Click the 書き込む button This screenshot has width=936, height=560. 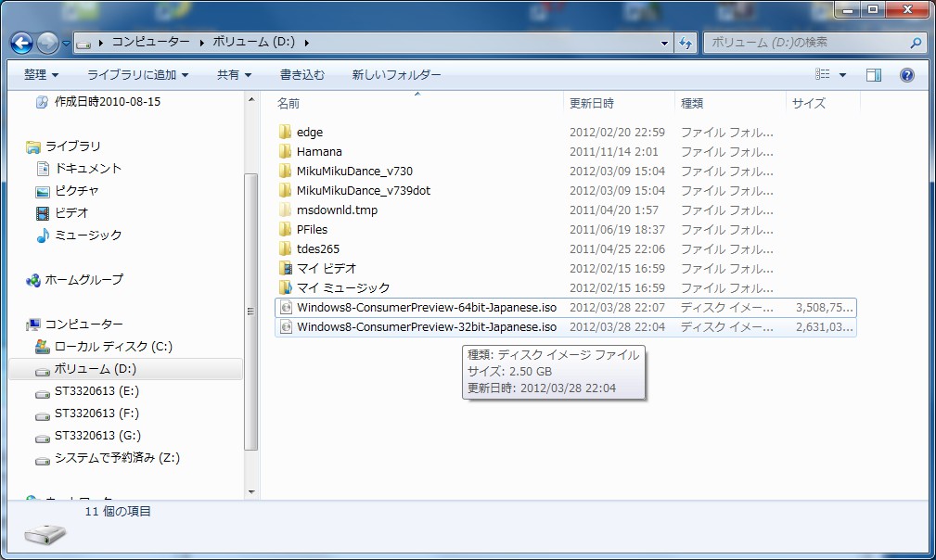(x=302, y=74)
